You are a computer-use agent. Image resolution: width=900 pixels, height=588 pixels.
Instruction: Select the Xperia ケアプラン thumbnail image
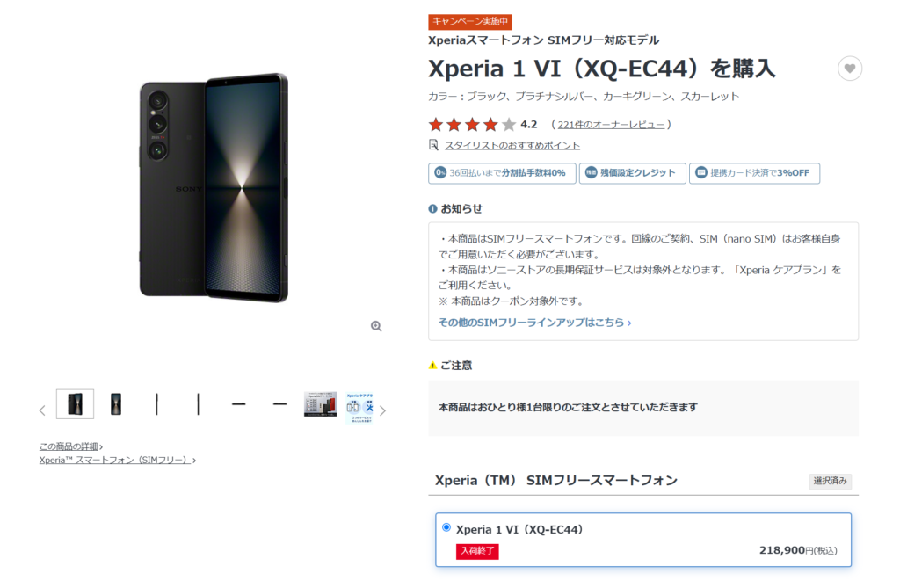point(359,407)
